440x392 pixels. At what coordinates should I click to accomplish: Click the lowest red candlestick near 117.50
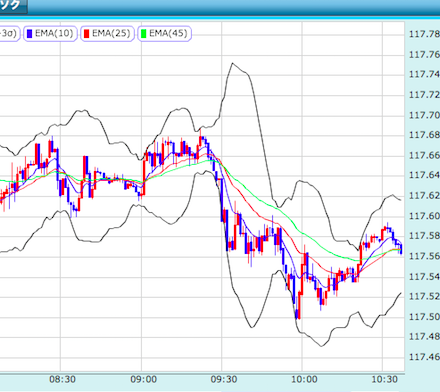coord(299,306)
